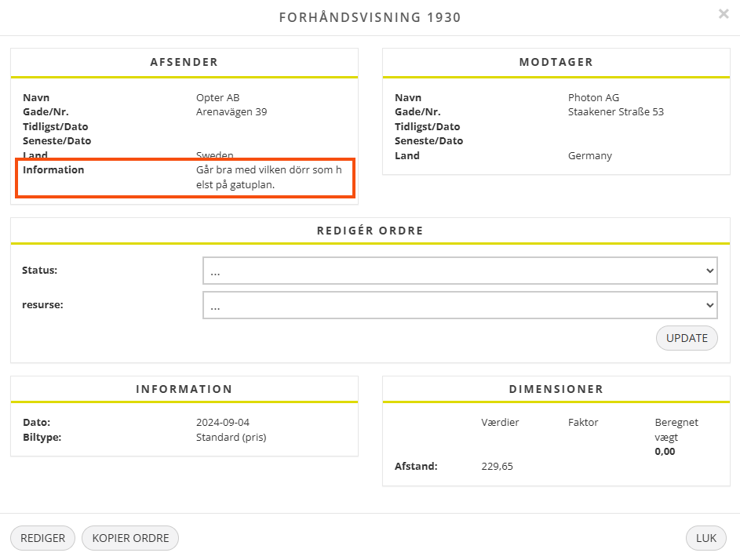Click the highlighted sender information text
Screen dimensions: 740x560
tap(268, 177)
